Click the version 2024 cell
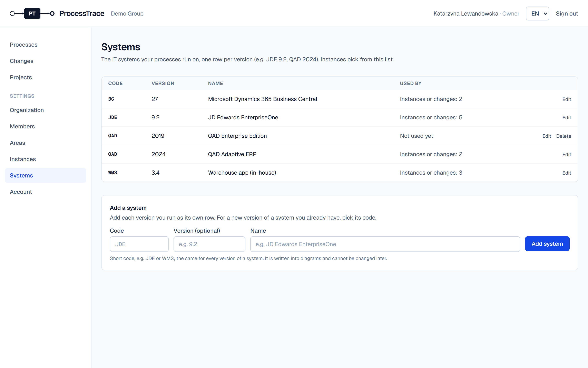Image resolution: width=588 pixels, height=368 pixels. (158, 154)
